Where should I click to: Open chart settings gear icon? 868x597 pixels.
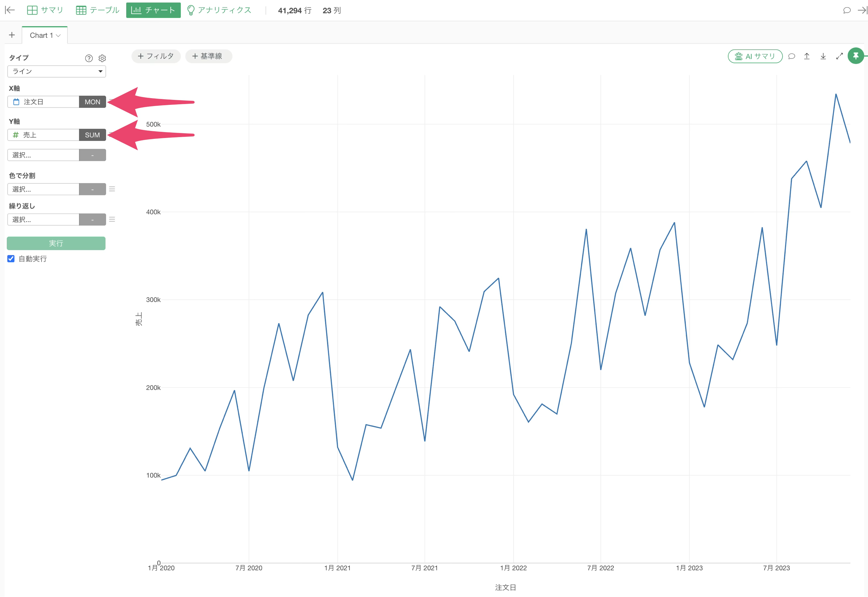tap(102, 58)
